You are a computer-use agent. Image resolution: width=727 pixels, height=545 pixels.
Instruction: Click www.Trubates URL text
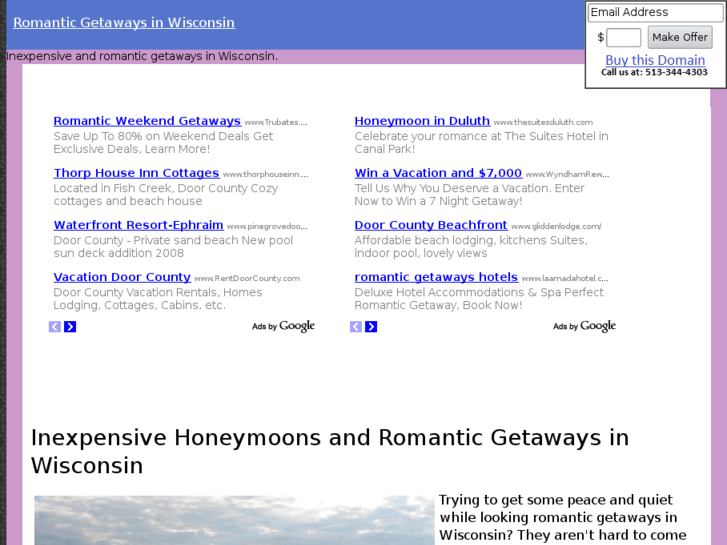pos(276,122)
